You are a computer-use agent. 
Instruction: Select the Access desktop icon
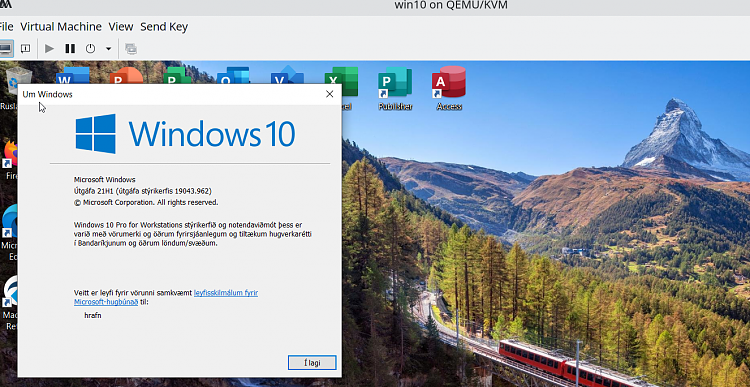[449, 88]
